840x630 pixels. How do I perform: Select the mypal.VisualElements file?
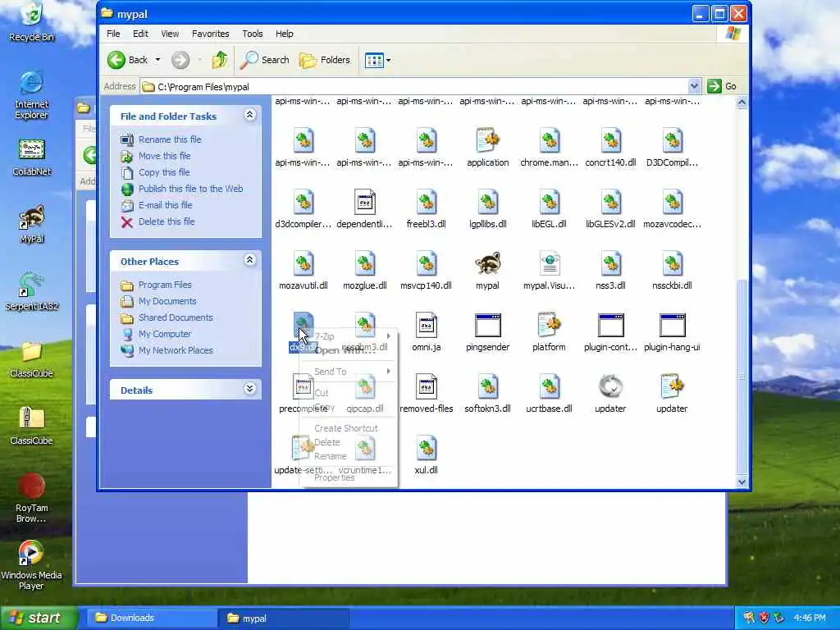click(x=549, y=271)
